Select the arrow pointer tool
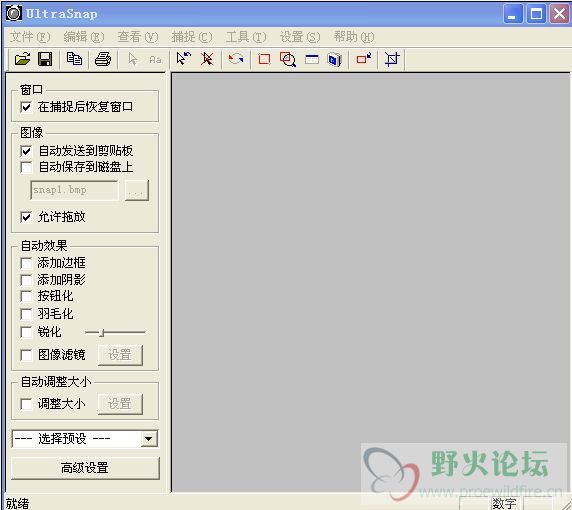This screenshot has height=510, width=572. coord(133,59)
